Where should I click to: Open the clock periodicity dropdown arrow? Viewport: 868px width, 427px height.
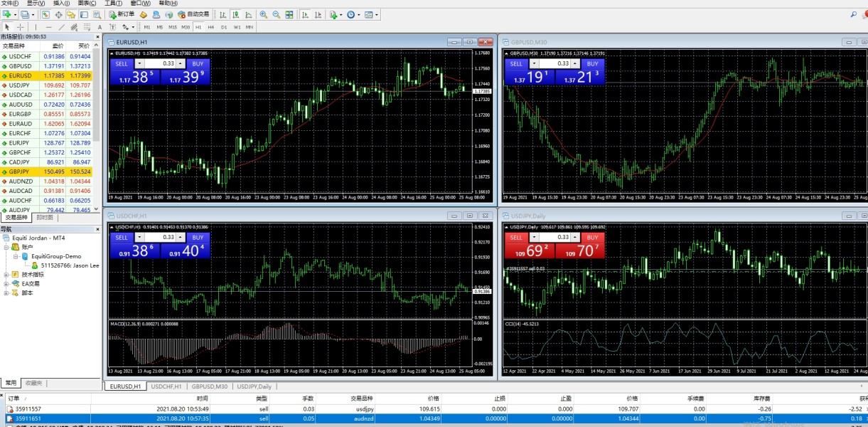(x=359, y=14)
